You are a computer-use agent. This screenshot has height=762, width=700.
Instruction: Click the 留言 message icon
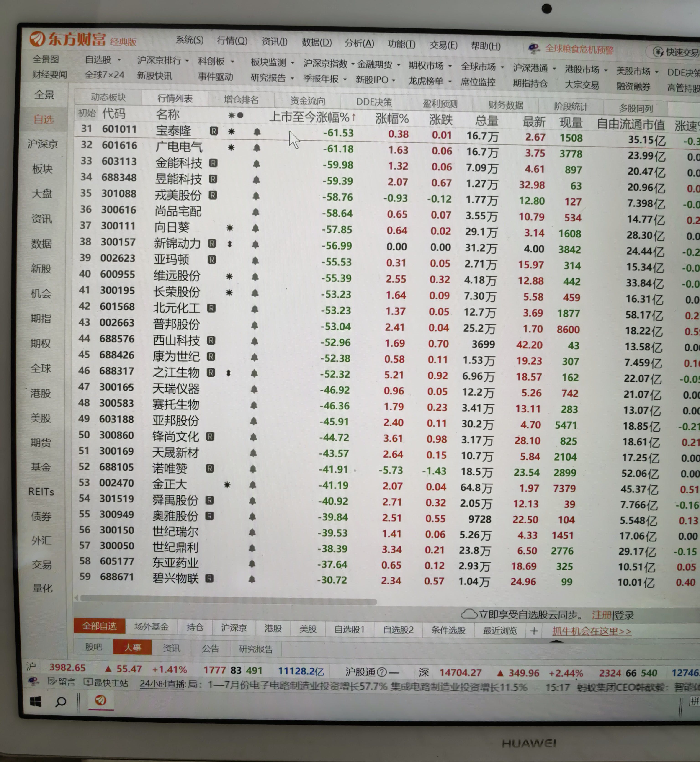click(52, 682)
